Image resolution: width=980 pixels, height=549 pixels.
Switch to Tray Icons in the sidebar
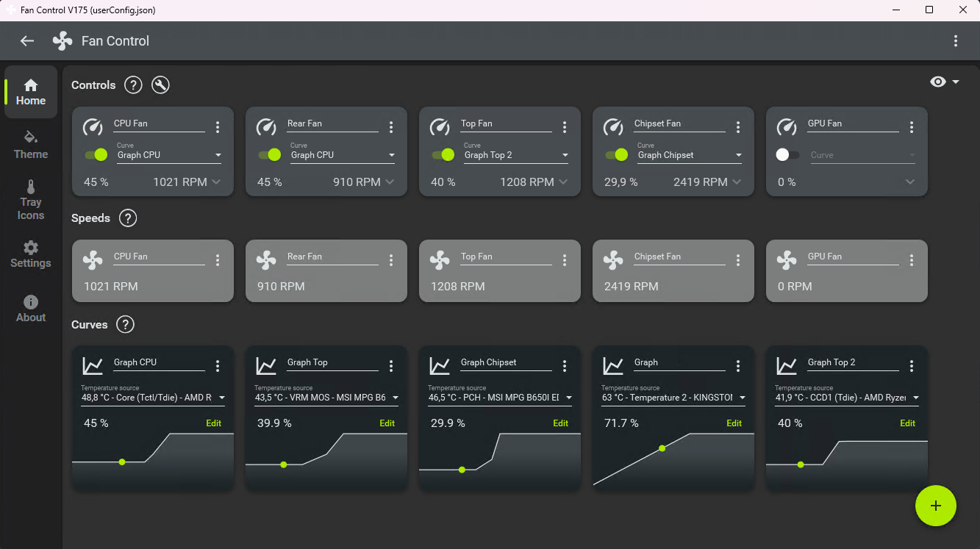tap(31, 200)
